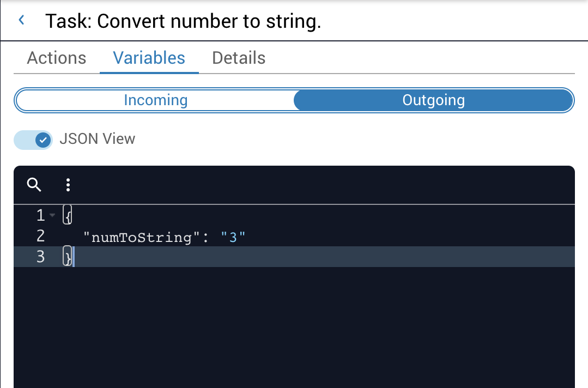588x388 pixels.
Task: Click the JSON View label
Action: click(97, 139)
